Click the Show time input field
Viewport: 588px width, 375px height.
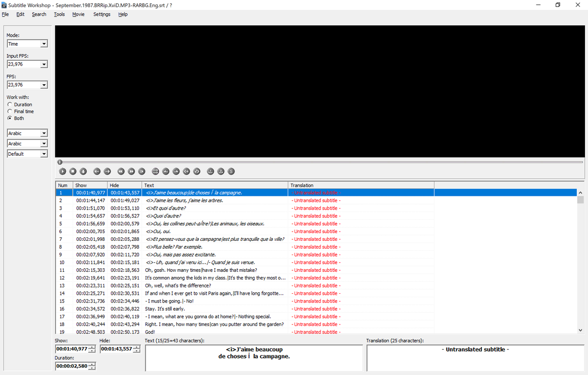click(72, 349)
